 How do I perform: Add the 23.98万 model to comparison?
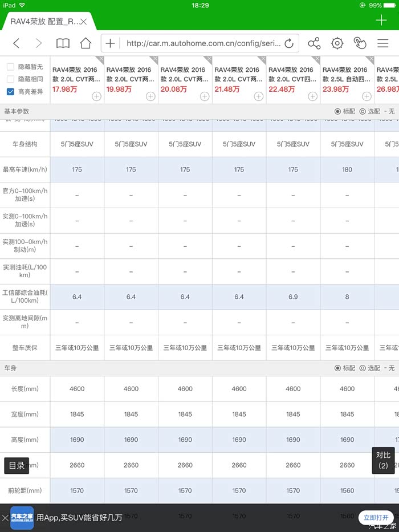pos(367,96)
